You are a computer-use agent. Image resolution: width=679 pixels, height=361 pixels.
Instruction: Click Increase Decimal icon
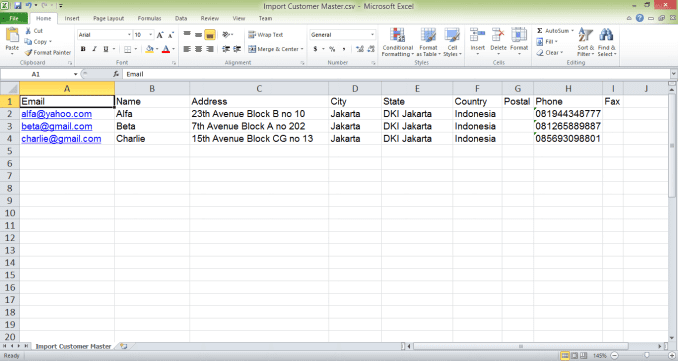(360, 49)
